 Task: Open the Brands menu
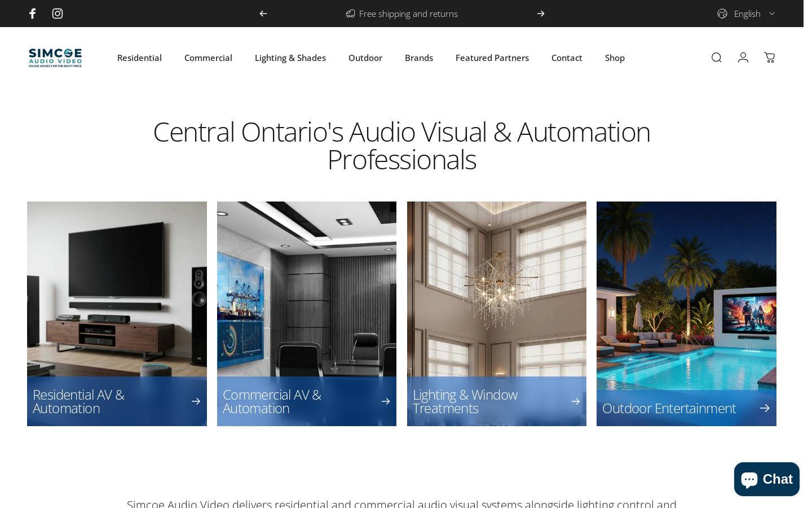(419, 58)
